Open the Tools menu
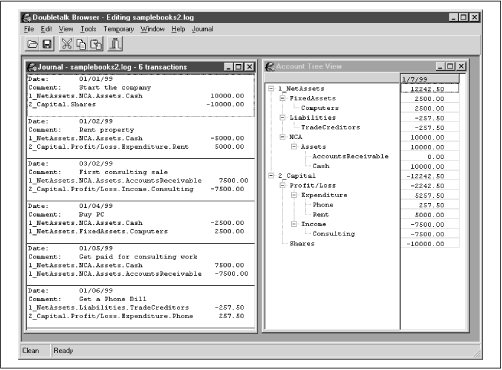The height and width of the screenshot is (370, 502). (88, 29)
